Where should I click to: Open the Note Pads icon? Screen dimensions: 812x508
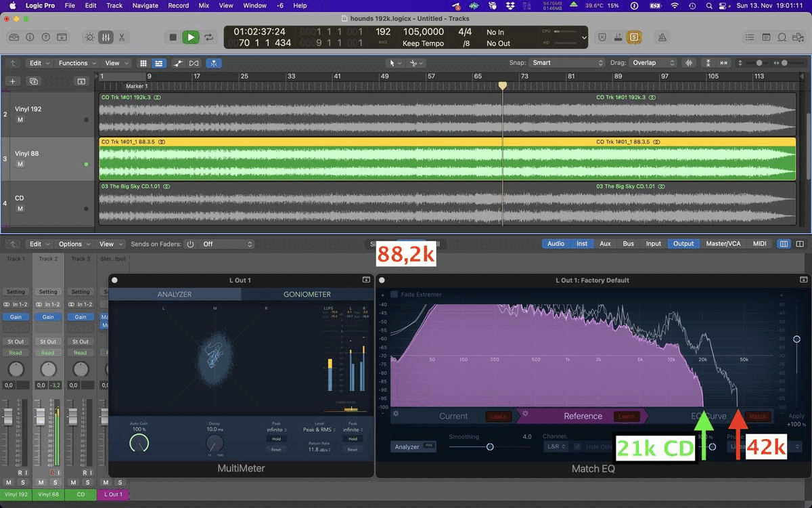click(x=766, y=37)
